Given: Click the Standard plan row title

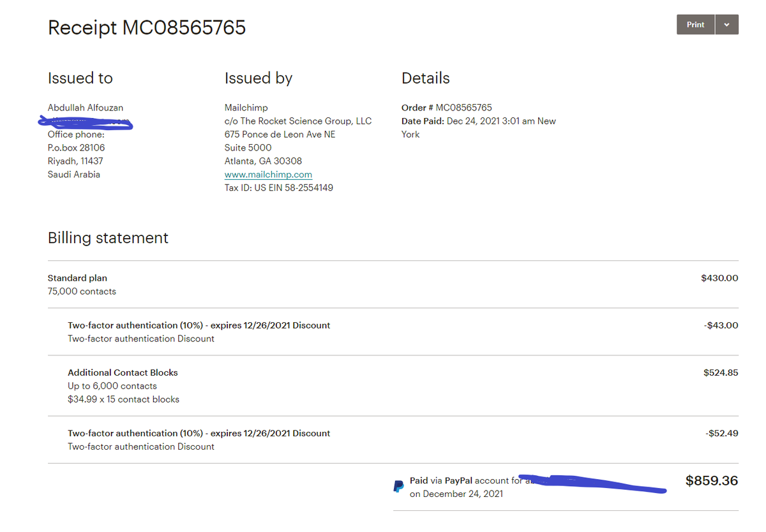Looking at the screenshot, I should pos(77,277).
